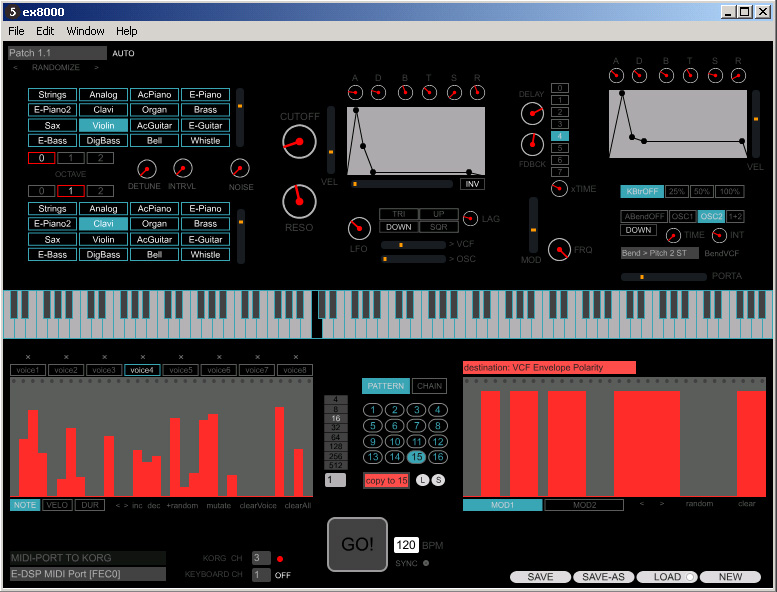Open the Edit menu
This screenshot has height=592, width=777.
point(45,31)
